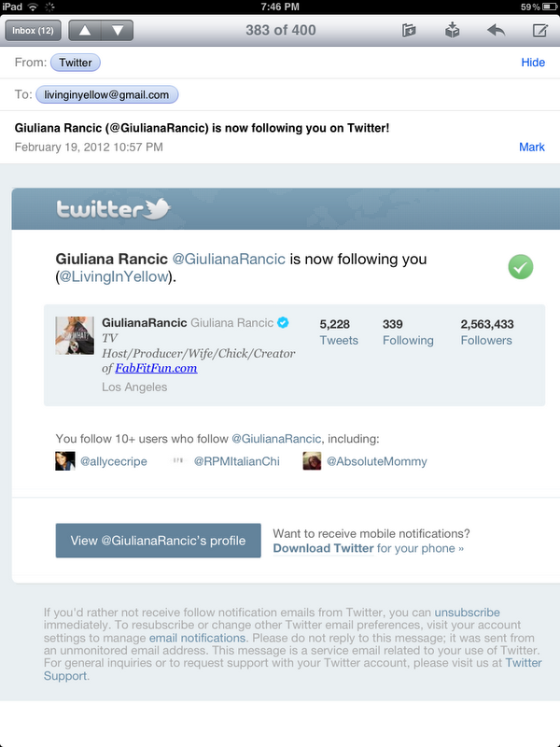Tap the Twitter sender chip
This screenshot has width=560, height=747.
coord(76,63)
